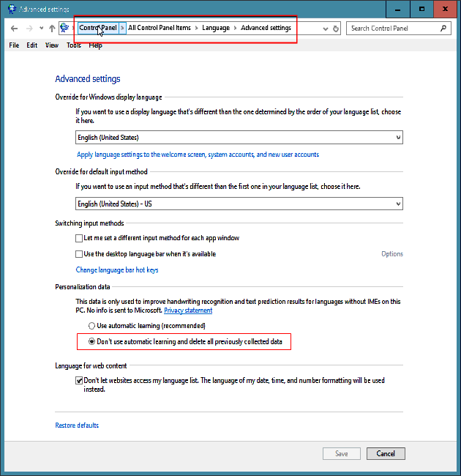Open the Windows display language dropdown
This screenshot has height=476, width=461.
pyautogui.click(x=239, y=138)
